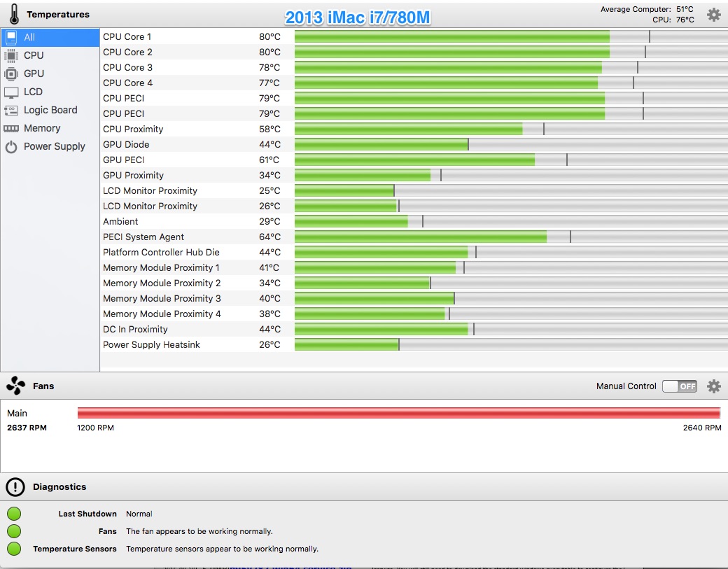Screen dimensions: 728x569
Task: Click the 1200 RPM minimum speed label
Action: pos(96,428)
